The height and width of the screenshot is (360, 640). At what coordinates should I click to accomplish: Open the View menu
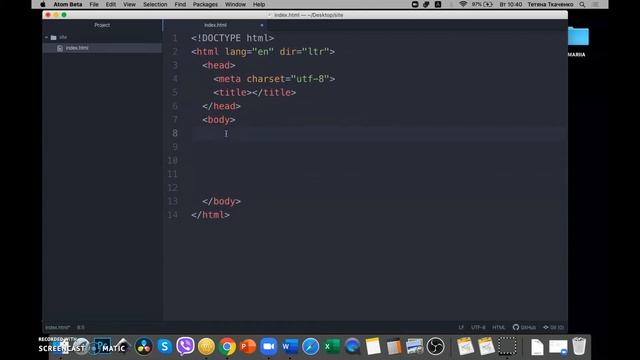(x=129, y=4)
